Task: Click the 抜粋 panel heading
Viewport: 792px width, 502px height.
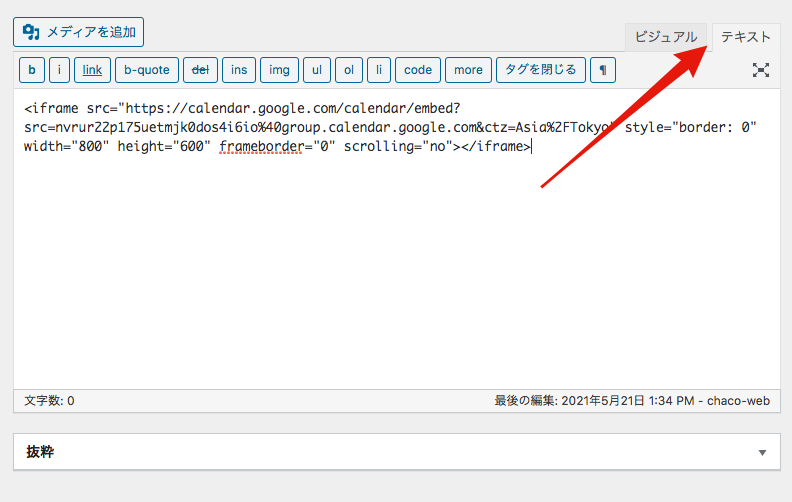Action: tap(40, 452)
